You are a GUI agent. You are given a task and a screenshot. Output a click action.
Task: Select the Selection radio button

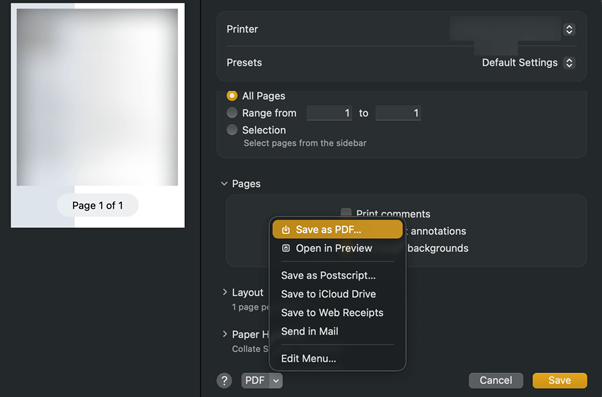232,130
